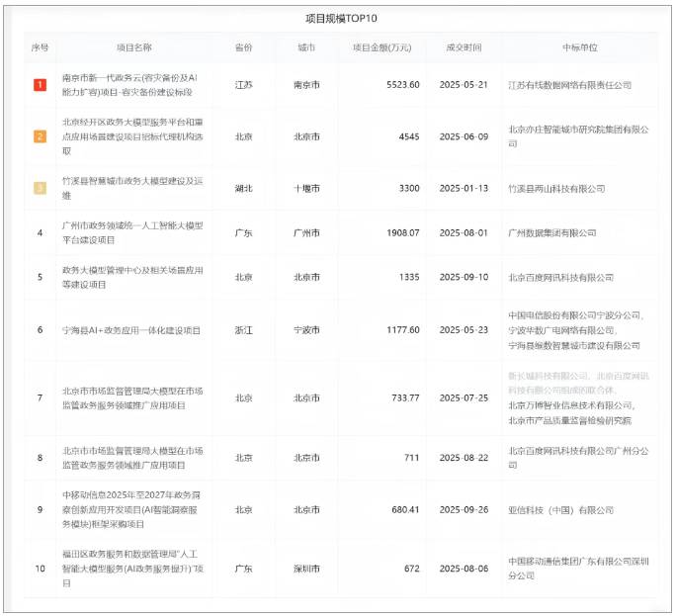Click winner 北京亦庄智能城市研究院集团有限公司
The width and height of the screenshot is (676, 616).
(578, 136)
